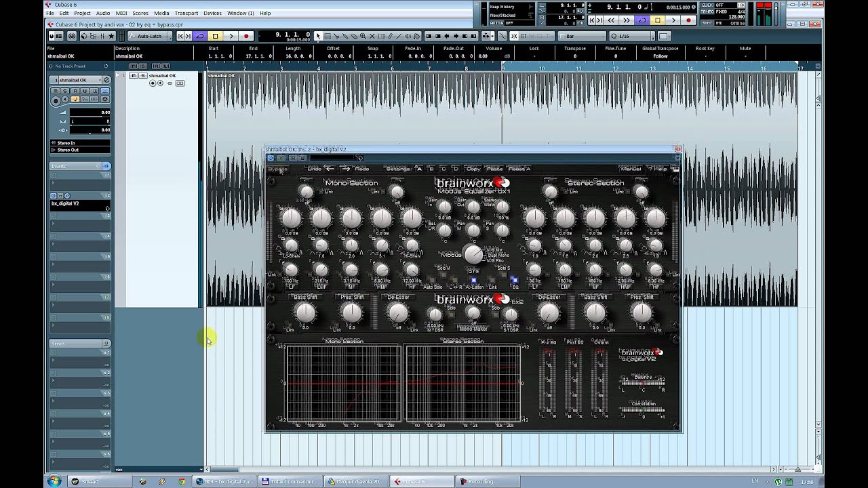Toggle the TEMPO track button
Image resolution: width=868 pixels, height=488 pixels.
[x=707, y=12]
